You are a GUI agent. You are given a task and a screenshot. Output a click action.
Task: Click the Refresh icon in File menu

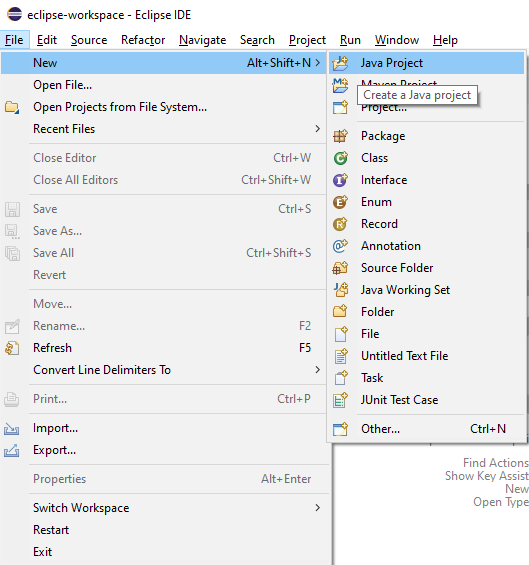point(12,348)
